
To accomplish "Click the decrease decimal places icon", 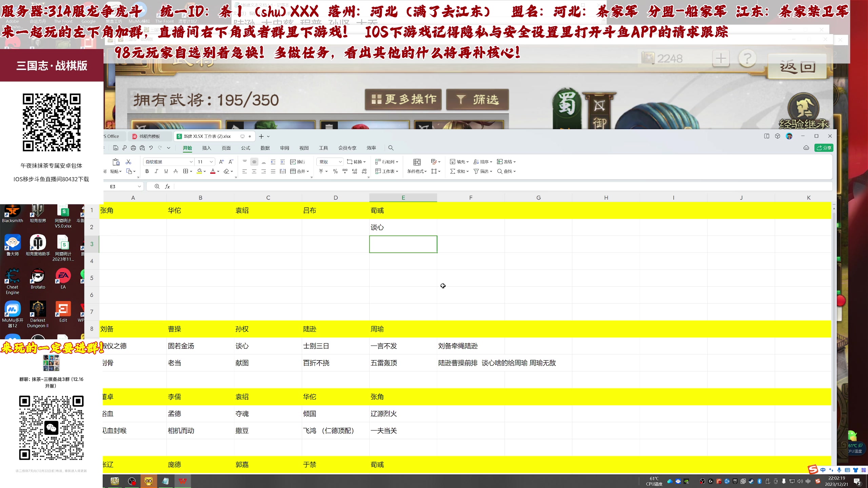I will coord(364,171).
